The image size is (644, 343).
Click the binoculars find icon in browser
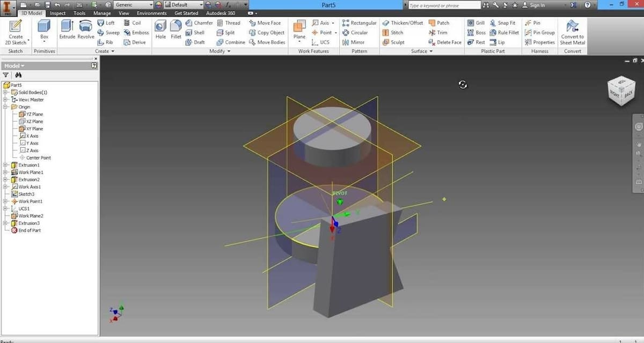(x=18, y=75)
